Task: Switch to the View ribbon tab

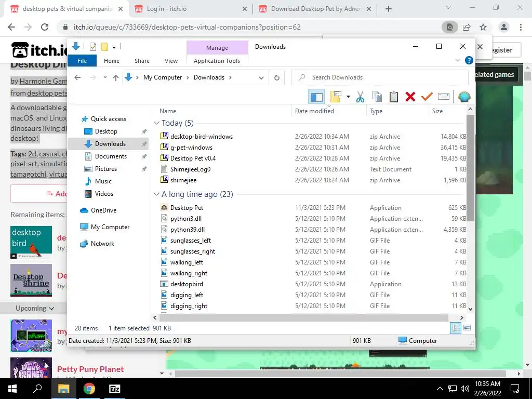Action: 171,61
